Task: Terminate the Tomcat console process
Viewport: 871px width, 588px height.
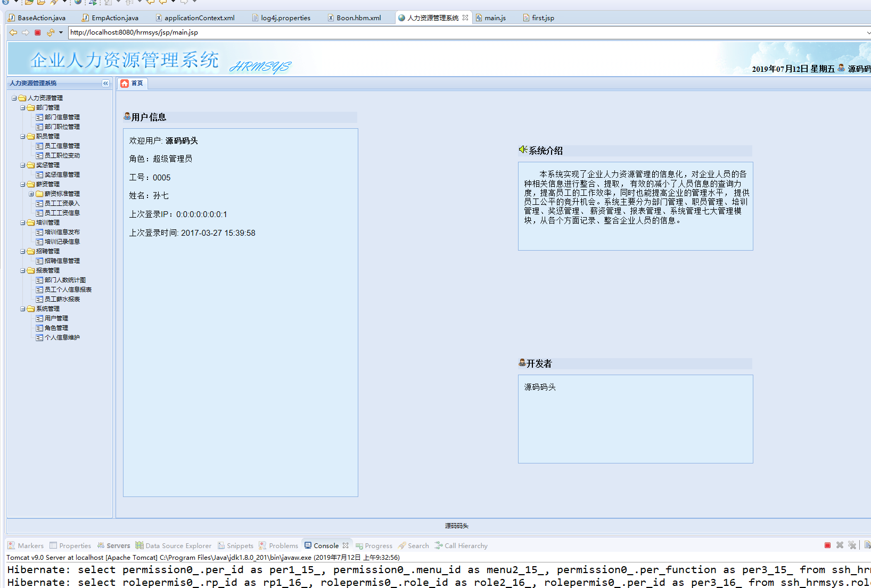Action: (x=827, y=545)
